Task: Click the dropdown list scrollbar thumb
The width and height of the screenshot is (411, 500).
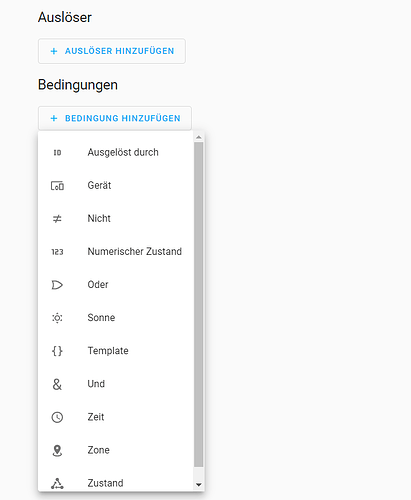Action: pos(199,305)
